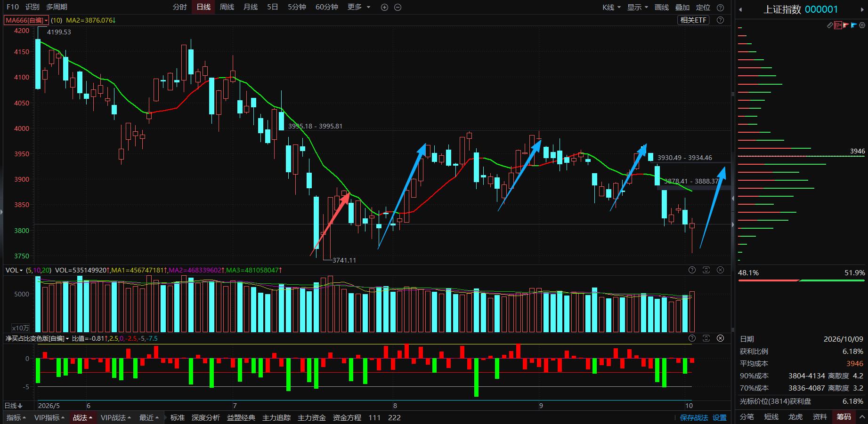
Task: Open the 筹码 tab in right panel
Action: [844, 416]
